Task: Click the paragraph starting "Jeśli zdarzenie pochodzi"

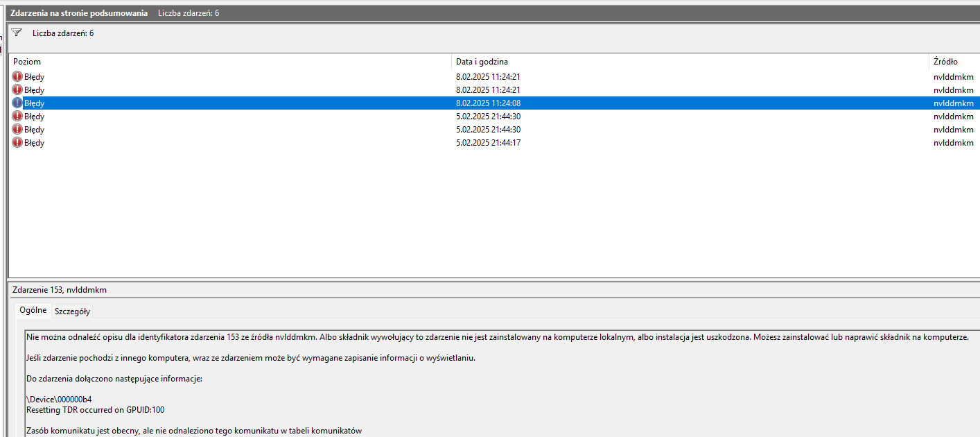Action: coord(251,358)
